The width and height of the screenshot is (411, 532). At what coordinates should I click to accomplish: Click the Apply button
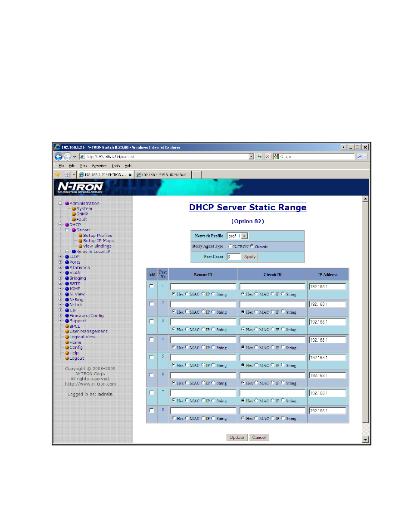(250, 257)
